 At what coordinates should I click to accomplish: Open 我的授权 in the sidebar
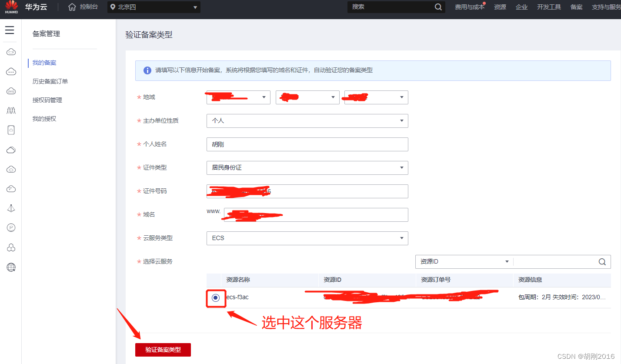click(44, 119)
